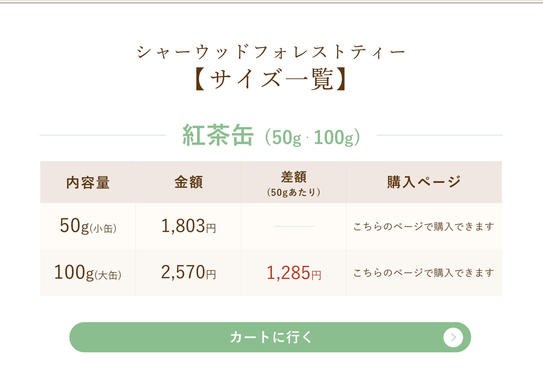543x392 pixels.
Task: Click the gold divider line at page top
Action: 271,3
